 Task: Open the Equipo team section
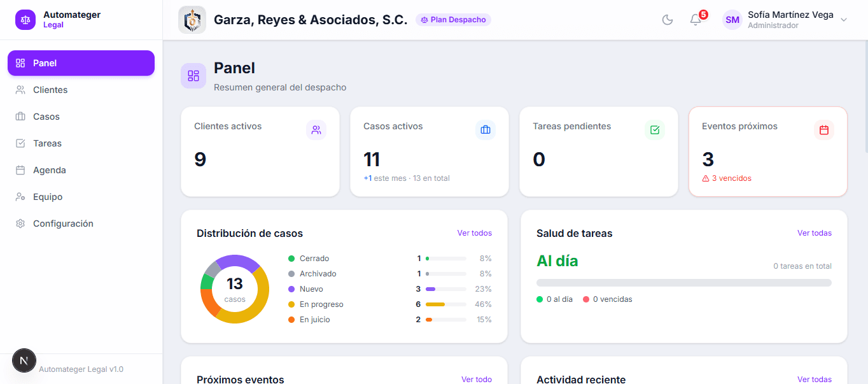click(x=48, y=197)
